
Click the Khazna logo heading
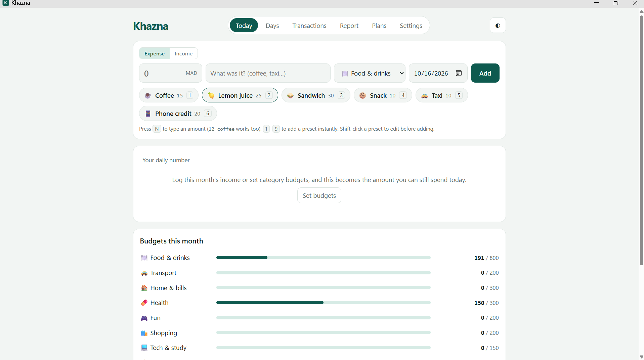(151, 26)
